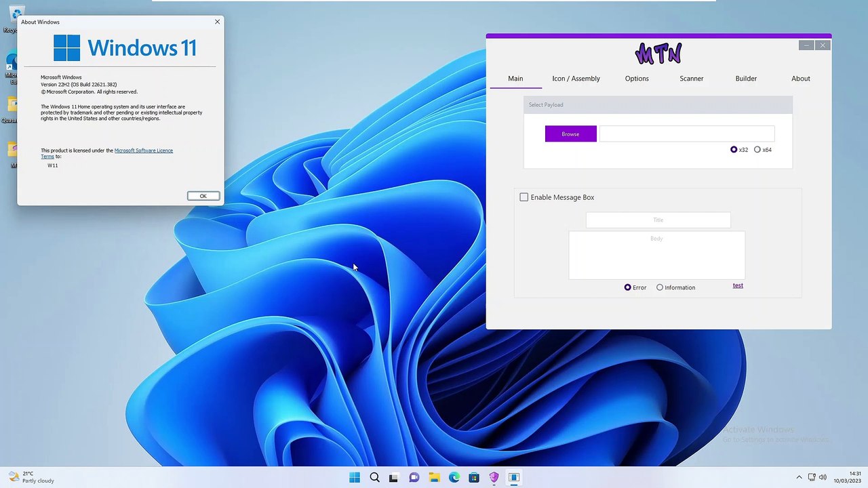Go to the Builder tab
Viewport: 868px width, 488px height.
click(746, 79)
